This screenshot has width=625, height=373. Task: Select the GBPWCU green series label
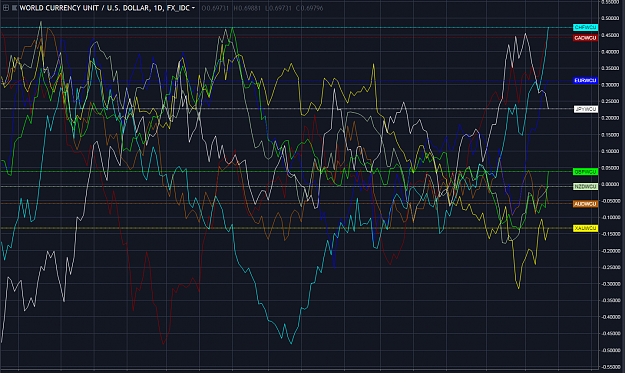(585, 172)
